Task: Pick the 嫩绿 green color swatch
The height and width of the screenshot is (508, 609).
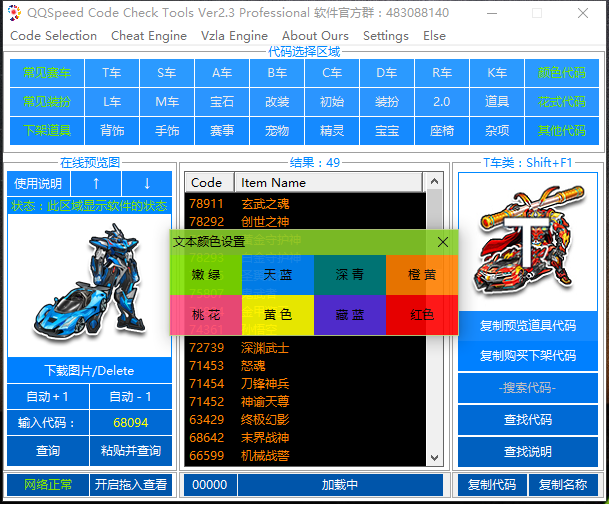Action: pyautogui.click(x=206, y=275)
